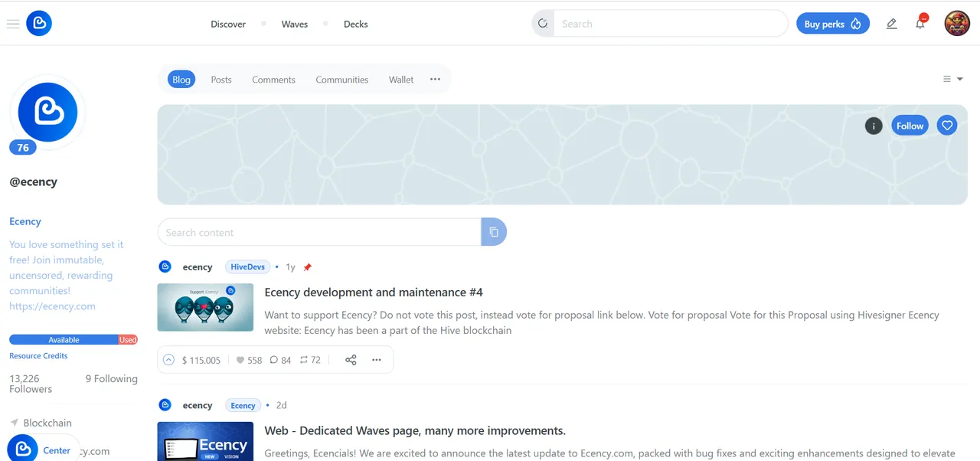Open the hamburger side menu
The width and height of the screenshot is (980, 461).
pyautogui.click(x=12, y=24)
